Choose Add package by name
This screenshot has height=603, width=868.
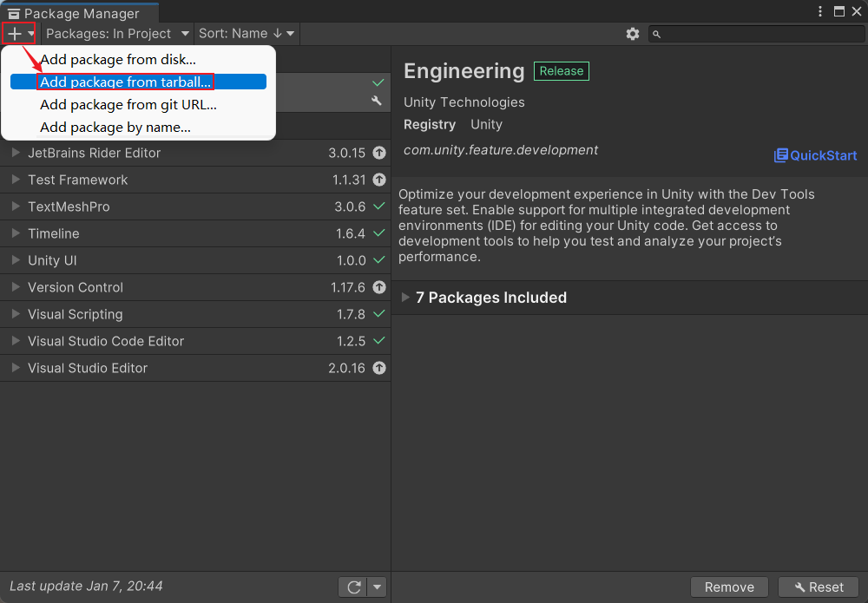pyautogui.click(x=138, y=128)
